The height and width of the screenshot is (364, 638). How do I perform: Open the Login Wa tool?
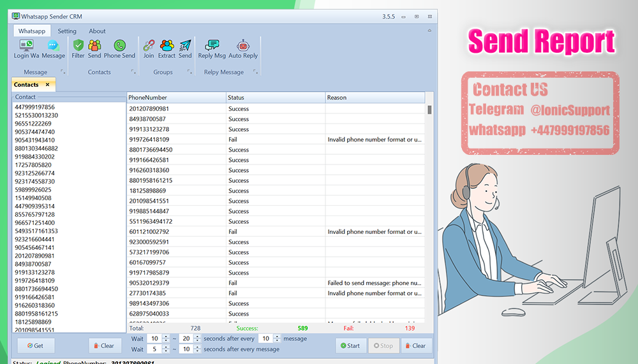click(x=26, y=49)
